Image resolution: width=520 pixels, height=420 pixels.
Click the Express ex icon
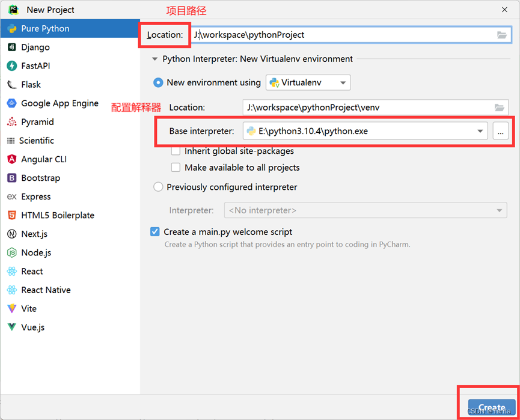click(x=12, y=196)
